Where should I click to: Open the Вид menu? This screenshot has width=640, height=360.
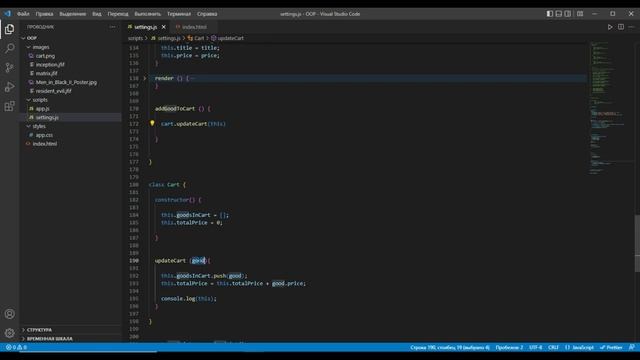click(97, 14)
